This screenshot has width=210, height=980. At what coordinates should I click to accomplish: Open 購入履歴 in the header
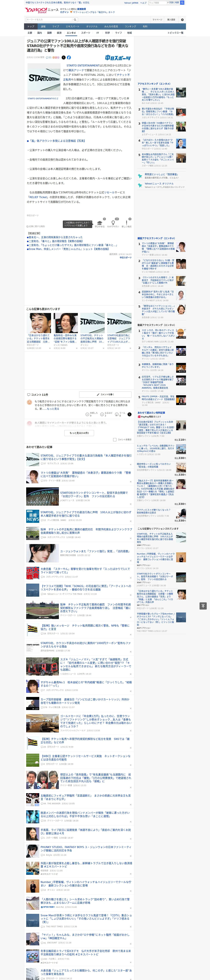click(171, 20)
